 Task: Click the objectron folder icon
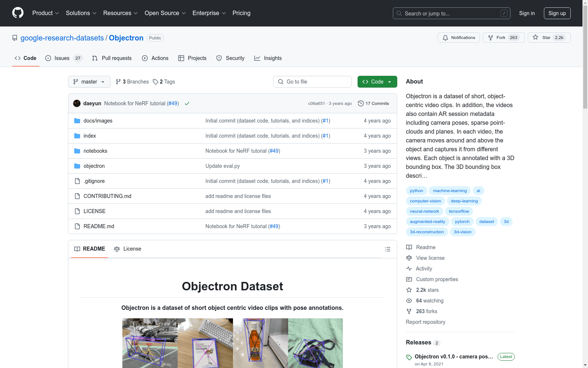[x=77, y=166]
